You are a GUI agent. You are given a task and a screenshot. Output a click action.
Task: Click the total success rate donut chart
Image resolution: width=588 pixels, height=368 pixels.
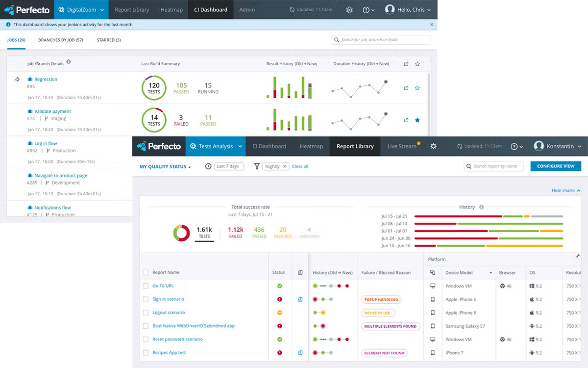point(181,233)
